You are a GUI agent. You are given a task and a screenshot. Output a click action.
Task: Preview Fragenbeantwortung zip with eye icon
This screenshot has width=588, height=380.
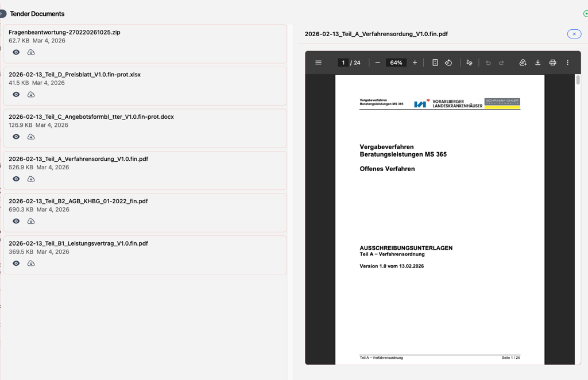click(x=16, y=52)
